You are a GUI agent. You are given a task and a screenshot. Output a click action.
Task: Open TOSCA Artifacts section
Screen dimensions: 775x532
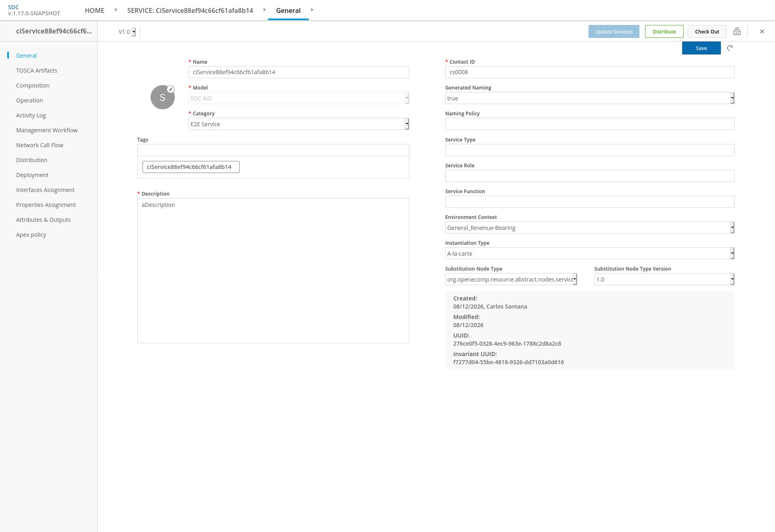point(37,71)
